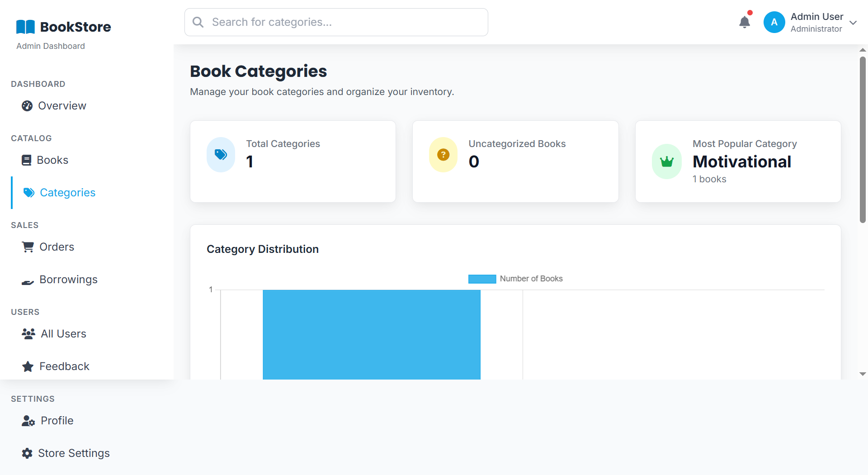The image size is (868, 475).
Task: Click the star icon beside Feedback
Action: [28, 366]
